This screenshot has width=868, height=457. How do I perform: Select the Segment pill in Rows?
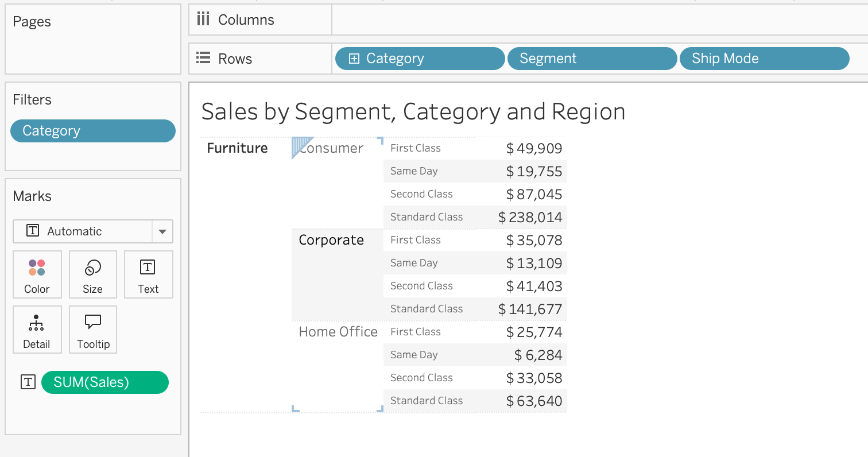pos(592,59)
